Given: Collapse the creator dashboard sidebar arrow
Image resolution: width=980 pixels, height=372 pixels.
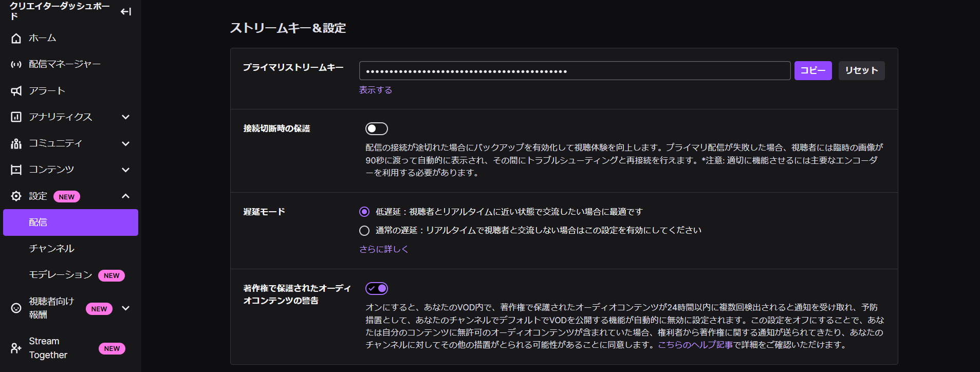Looking at the screenshot, I should tap(126, 11).
